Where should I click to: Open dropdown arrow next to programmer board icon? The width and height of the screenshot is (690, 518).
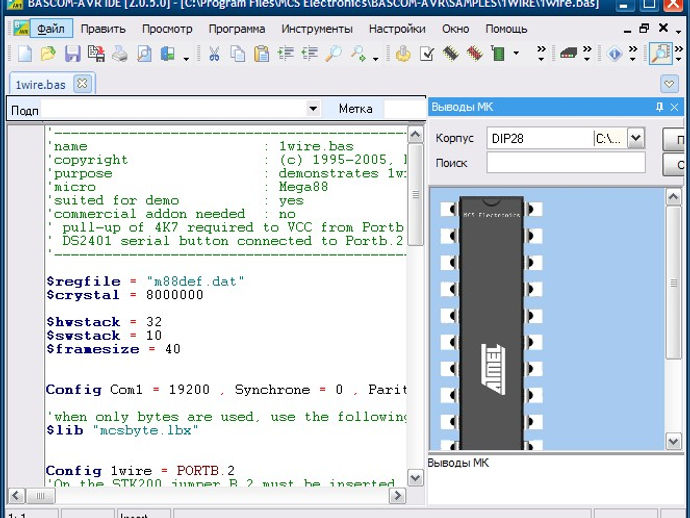click(x=516, y=54)
